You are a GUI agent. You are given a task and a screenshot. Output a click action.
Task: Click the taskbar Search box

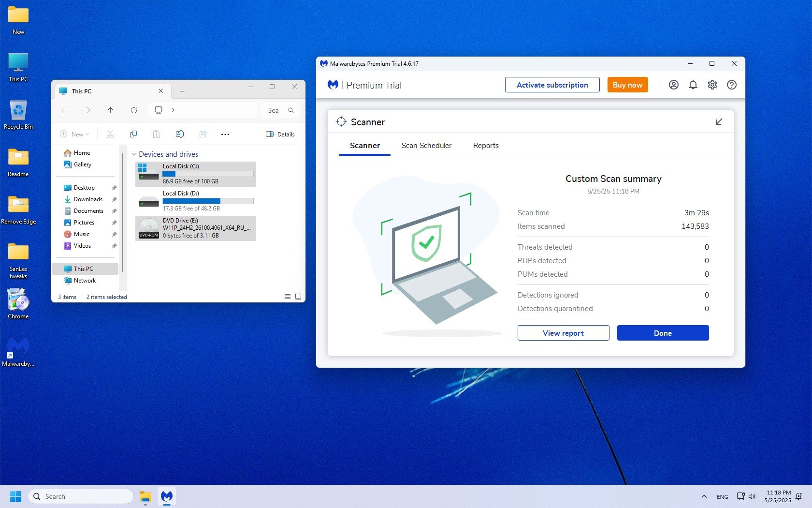point(81,496)
